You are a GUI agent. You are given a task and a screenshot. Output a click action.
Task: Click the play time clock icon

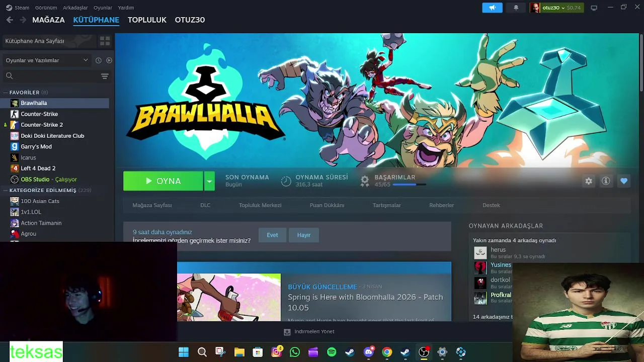tap(286, 182)
